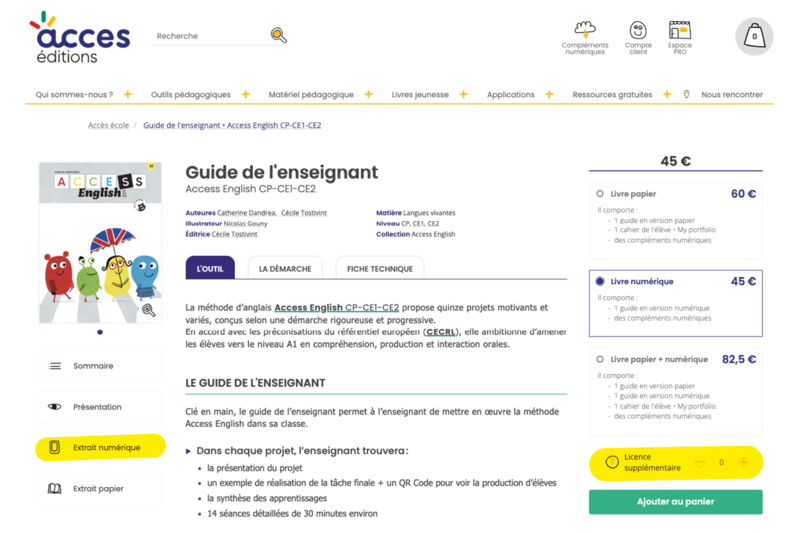Select Livre papier + numérique option
The width and height of the screenshot is (800, 533).
tap(600, 359)
